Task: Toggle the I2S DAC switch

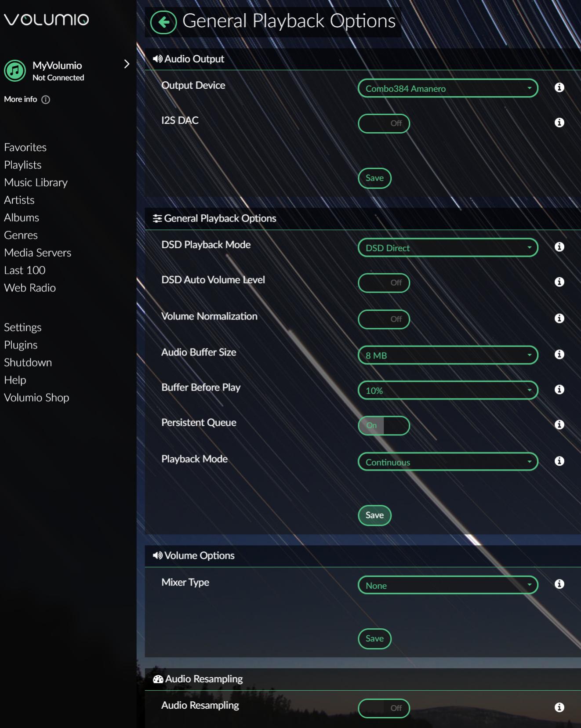Action: tap(384, 123)
